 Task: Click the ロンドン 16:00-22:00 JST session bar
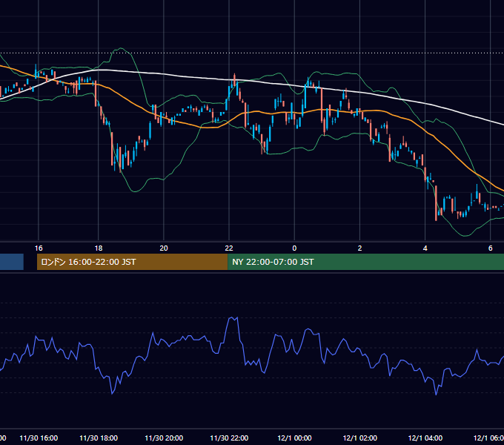(x=133, y=262)
